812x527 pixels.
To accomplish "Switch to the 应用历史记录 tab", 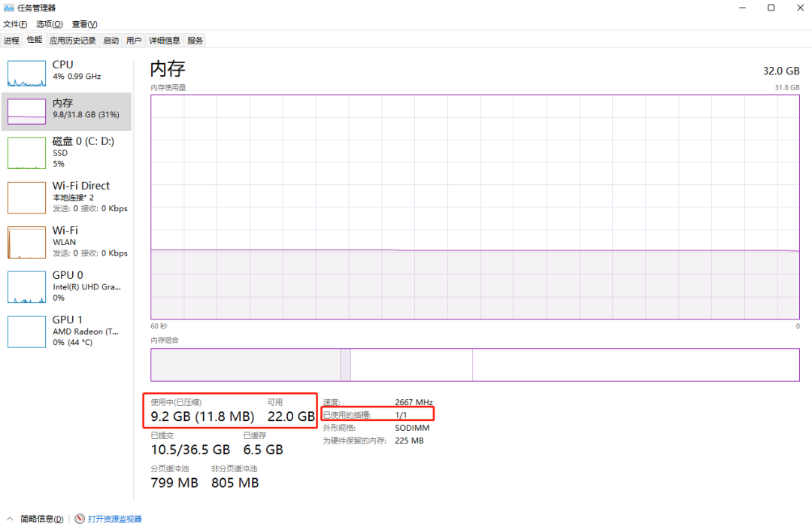I will click(73, 41).
